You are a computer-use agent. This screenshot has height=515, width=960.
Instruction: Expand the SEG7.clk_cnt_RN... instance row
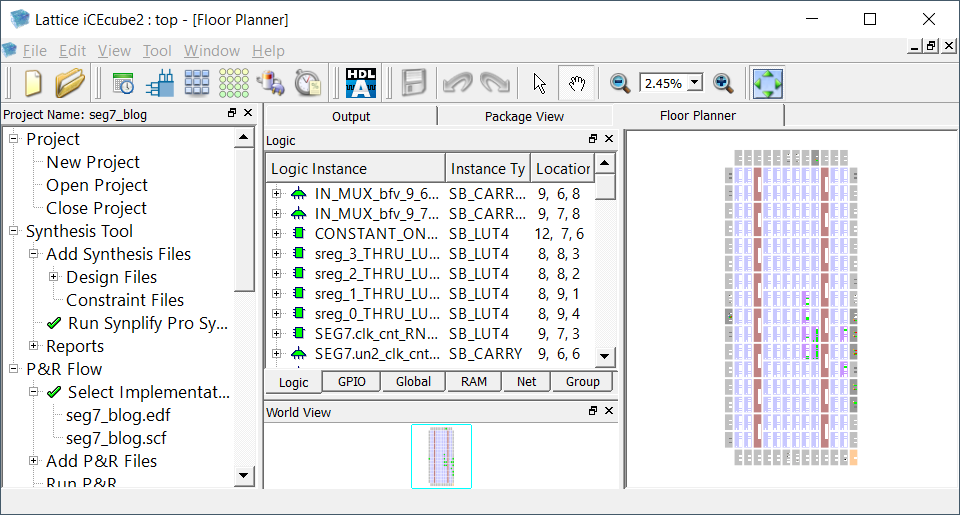pyautogui.click(x=277, y=334)
